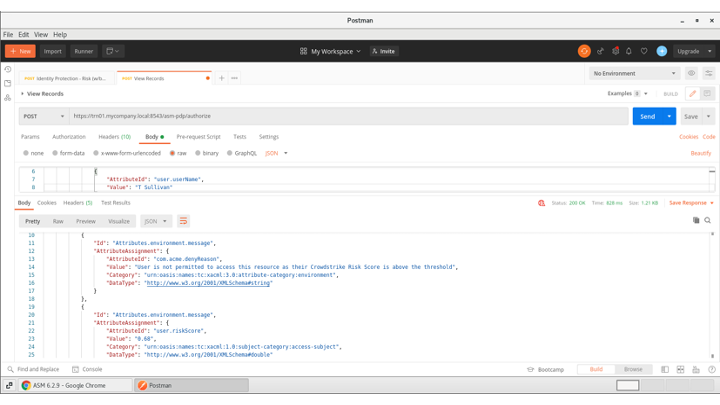
Task: Select the 'none' body type radio
Action: coord(26,153)
